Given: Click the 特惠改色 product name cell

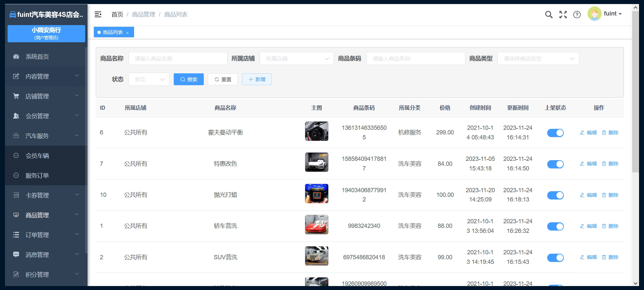Looking at the screenshot, I should click(x=226, y=163).
